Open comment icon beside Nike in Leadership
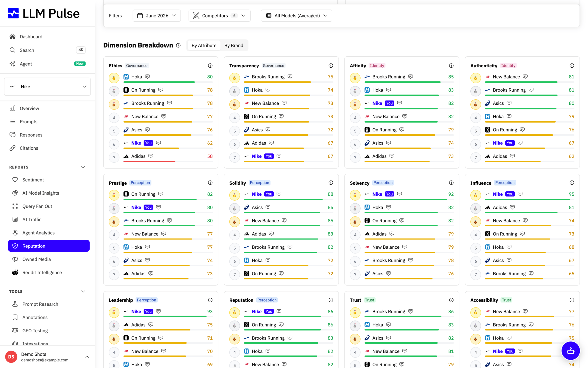The image size is (588, 368). 158,311
